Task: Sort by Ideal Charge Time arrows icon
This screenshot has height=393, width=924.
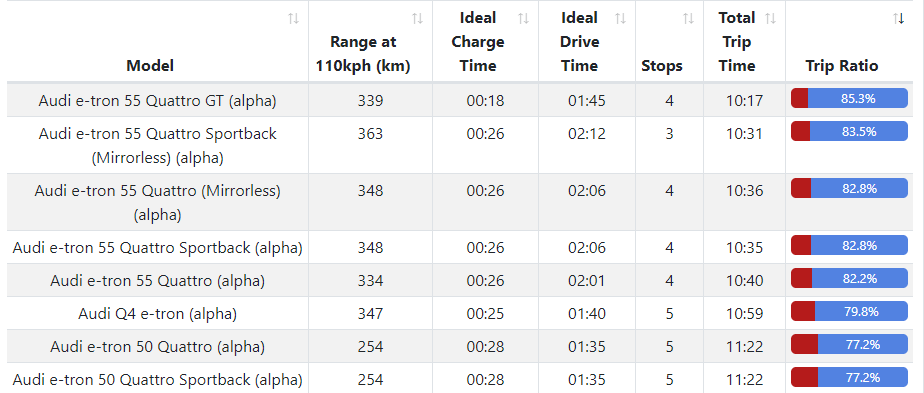Action: point(523,19)
